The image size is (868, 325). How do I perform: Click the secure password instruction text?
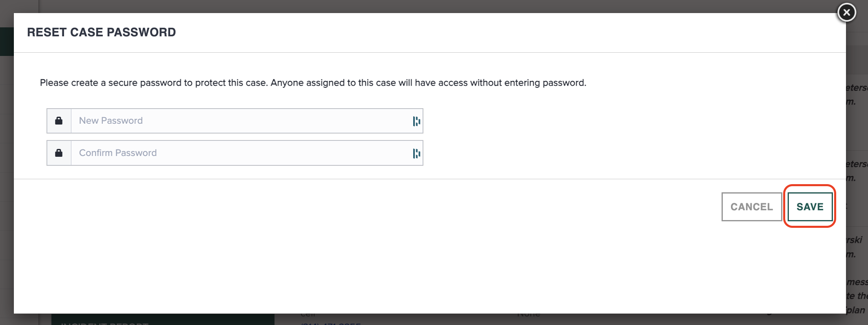[x=313, y=83]
